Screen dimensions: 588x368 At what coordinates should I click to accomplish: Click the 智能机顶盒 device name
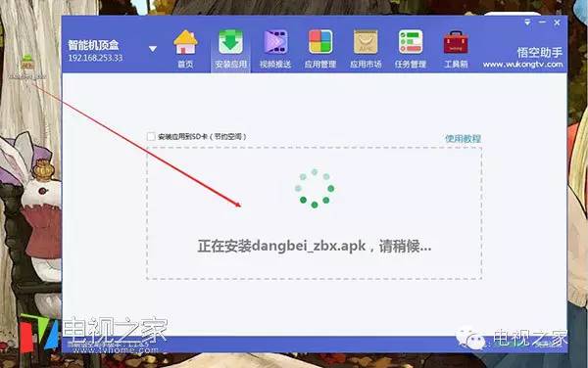click(93, 45)
